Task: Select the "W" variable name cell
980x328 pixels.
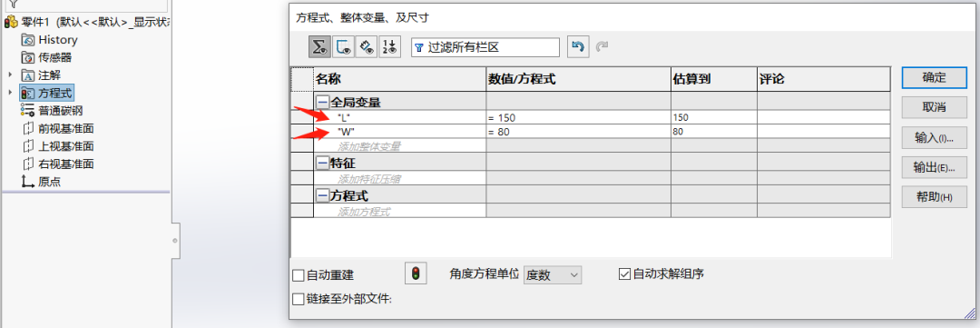Action: coord(400,132)
